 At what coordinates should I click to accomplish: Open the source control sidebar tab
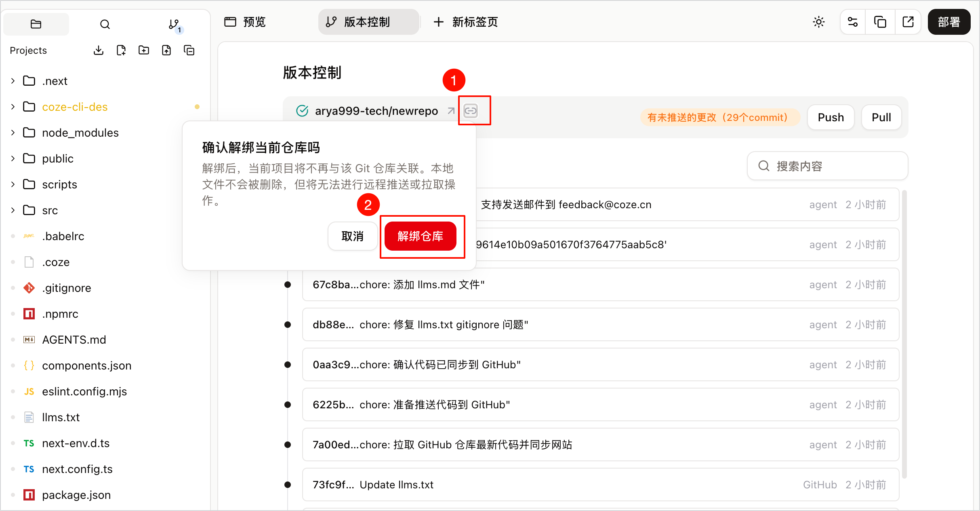point(174,24)
